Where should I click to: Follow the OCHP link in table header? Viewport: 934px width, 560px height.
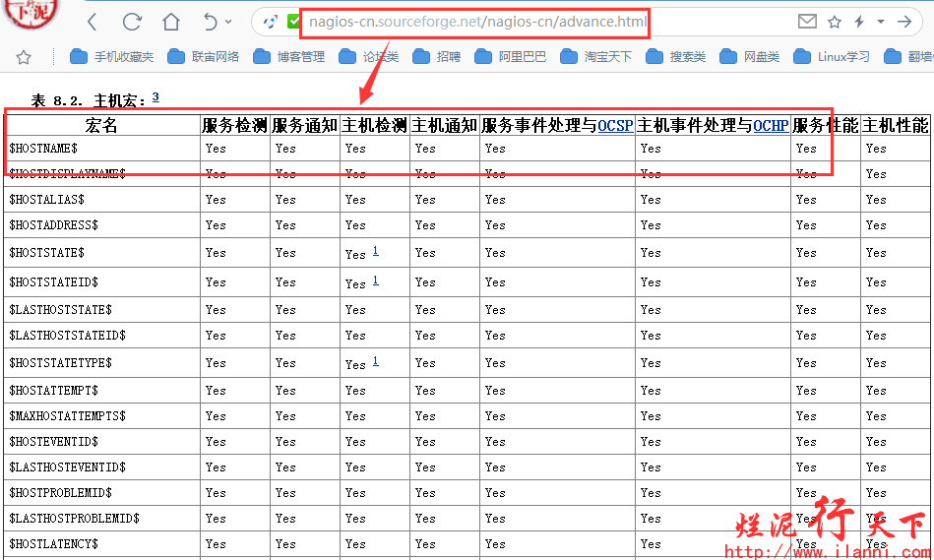tap(771, 126)
